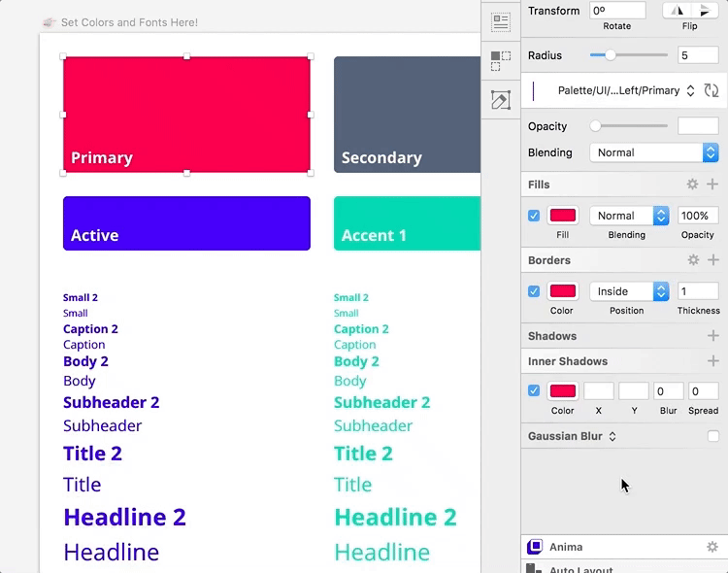Screen dimensions: 728x573
Task: Click the Radius value field
Action: pos(698,55)
